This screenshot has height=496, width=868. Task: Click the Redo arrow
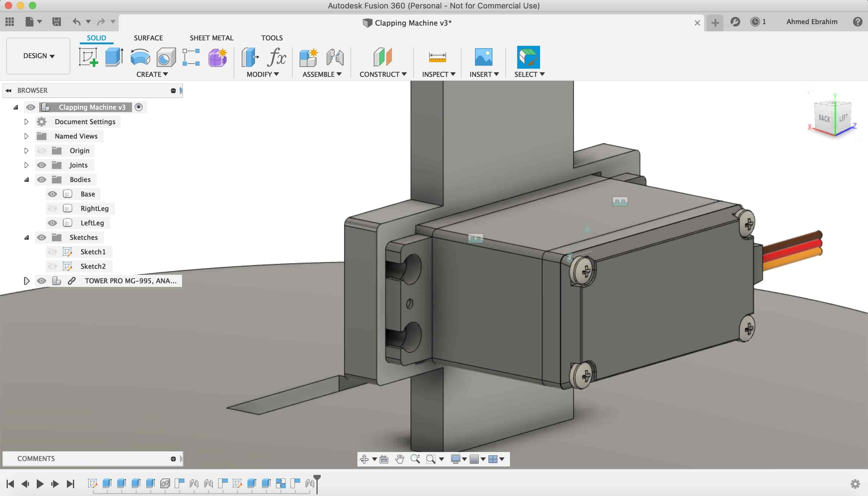coord(101,22)
